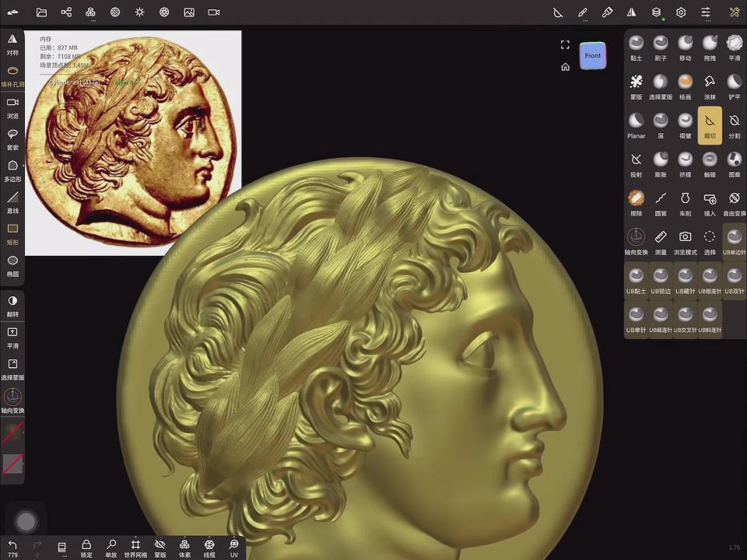Viewport: 747px width, 560px height.
Task: Select 椭圆 (Ellipse) shape mode
Action: coord(12,266)
